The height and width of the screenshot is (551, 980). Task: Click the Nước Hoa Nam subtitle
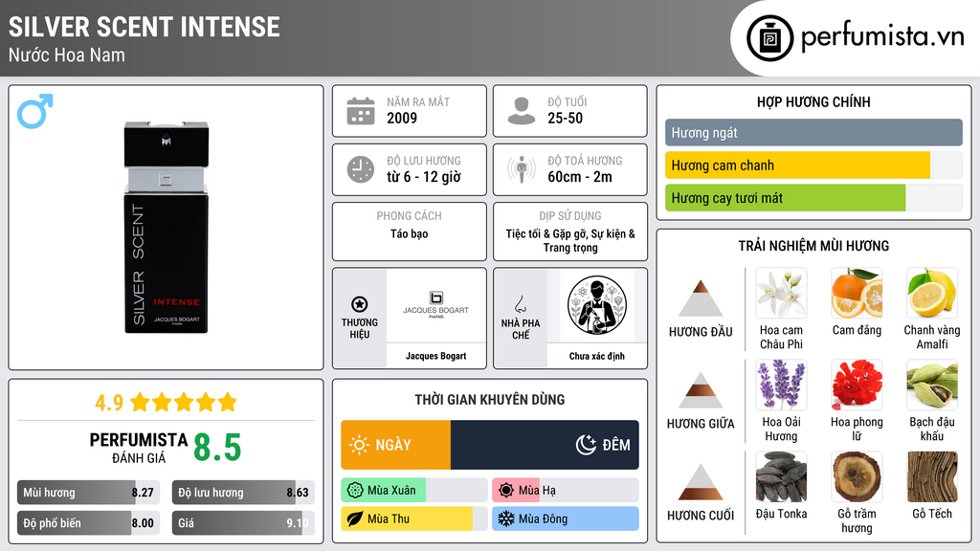pos(67,55)
